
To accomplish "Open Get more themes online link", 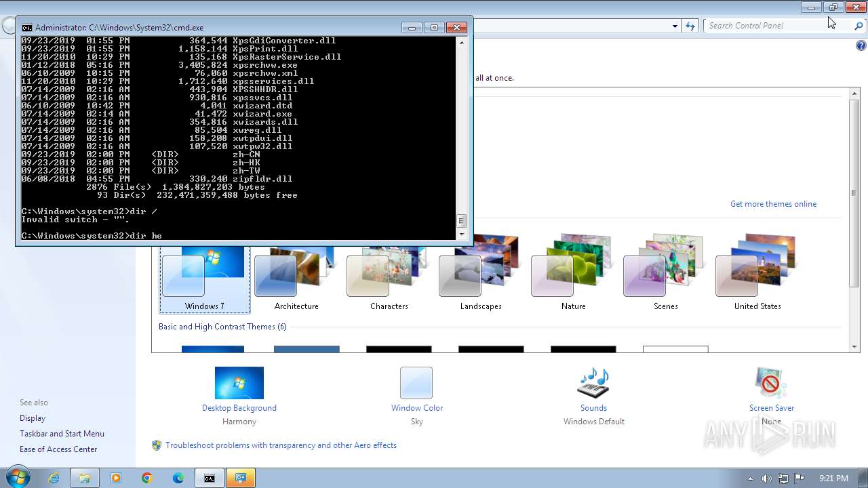I will [x=773, y=204].
